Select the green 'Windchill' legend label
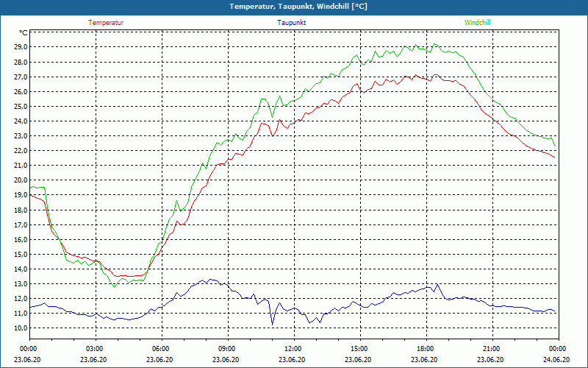The height and width of the screenshot is (368, 588). pos(477,23)
